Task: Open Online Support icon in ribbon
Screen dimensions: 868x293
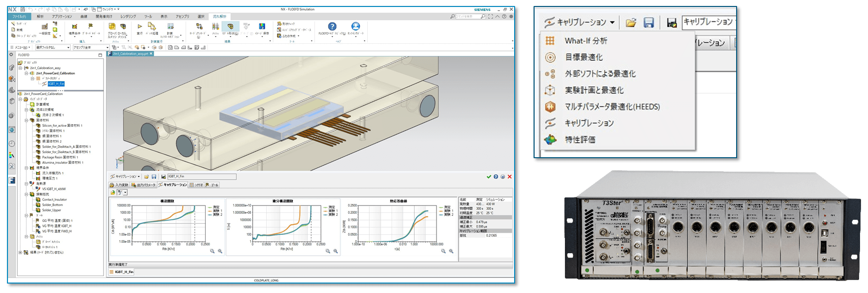Action: (x=356, y=26)
